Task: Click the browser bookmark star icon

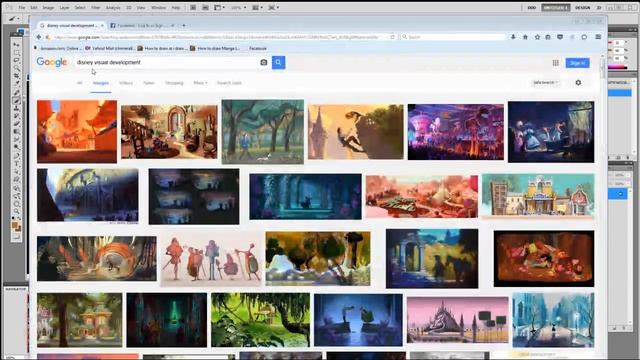Action: (x=537, y=37)
